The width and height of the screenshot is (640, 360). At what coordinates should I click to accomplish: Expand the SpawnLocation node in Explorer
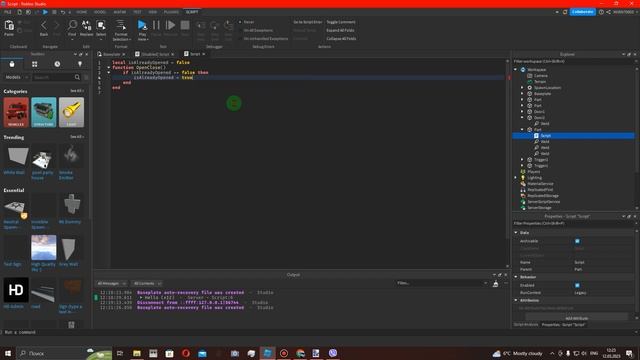click(522, 88)
